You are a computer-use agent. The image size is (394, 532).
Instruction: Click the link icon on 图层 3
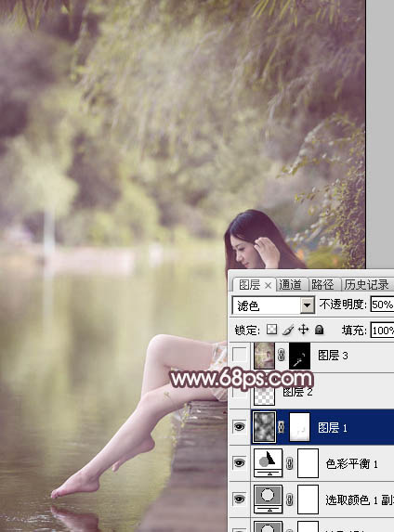pos(282,356)
